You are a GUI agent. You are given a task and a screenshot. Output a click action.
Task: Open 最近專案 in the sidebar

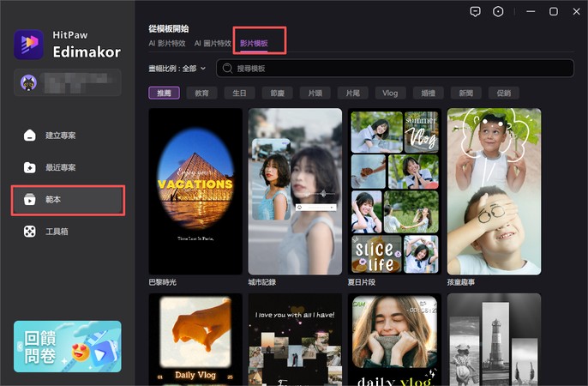pos(68,167)
